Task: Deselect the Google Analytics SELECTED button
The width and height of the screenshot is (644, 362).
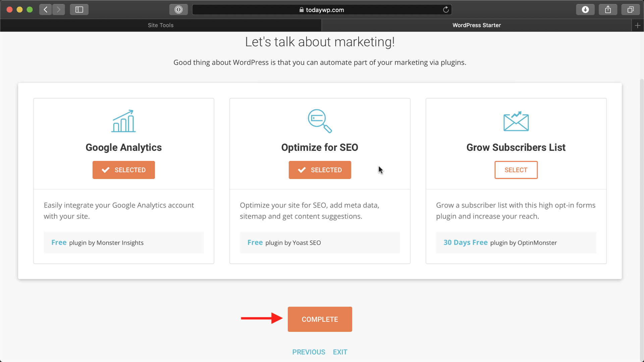Action: pyautogui.click(x=124, y=170)
